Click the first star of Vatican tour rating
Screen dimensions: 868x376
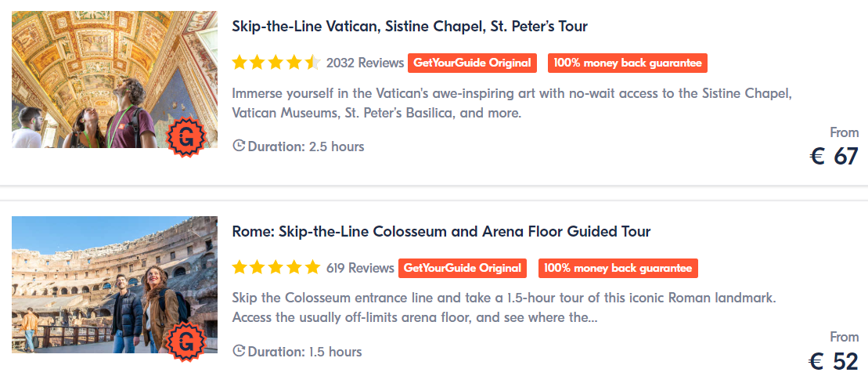coord(240,62)
